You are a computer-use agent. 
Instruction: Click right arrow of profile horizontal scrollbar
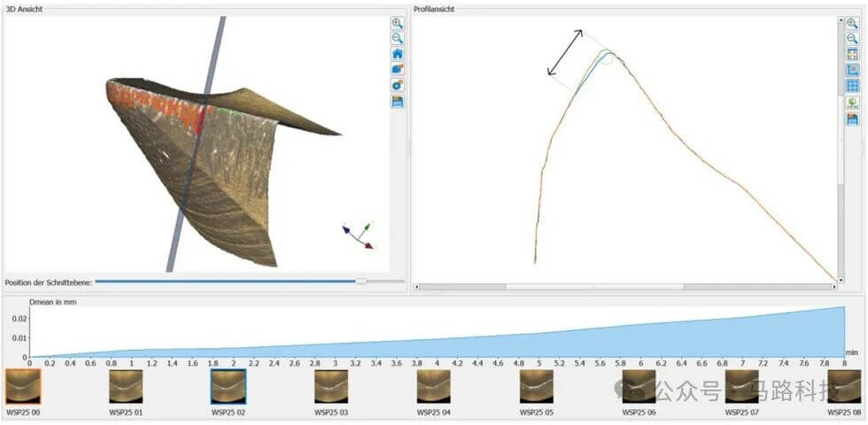click(x=833, y=287)
